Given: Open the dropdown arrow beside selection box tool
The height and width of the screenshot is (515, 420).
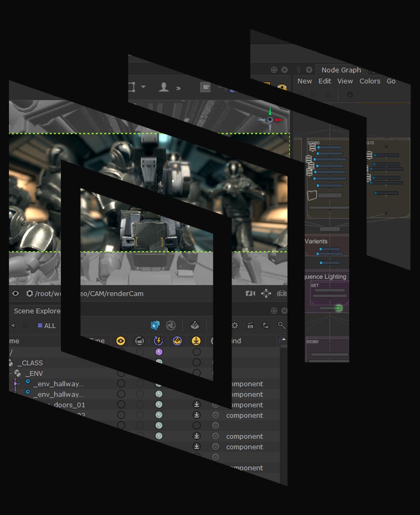Looking at the screenshot, I should click(143, 87).
